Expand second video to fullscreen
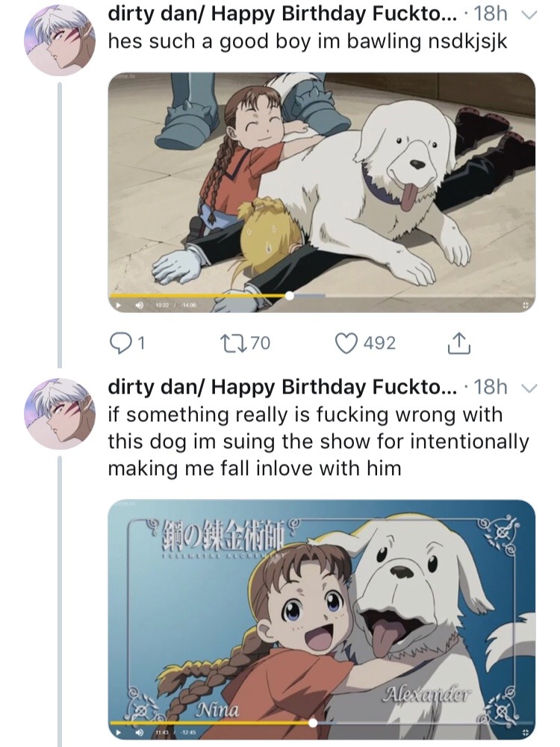The width and height of the screenshot is (560, 747). tap(525, 732)
